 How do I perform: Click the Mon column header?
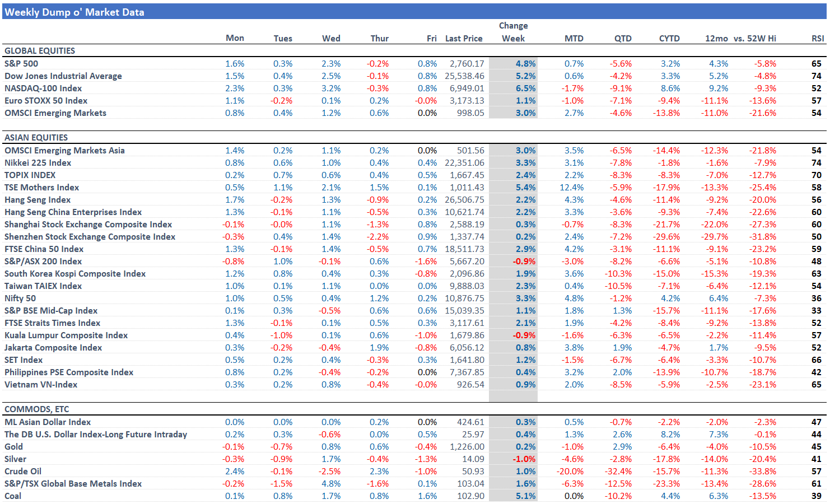235,38
